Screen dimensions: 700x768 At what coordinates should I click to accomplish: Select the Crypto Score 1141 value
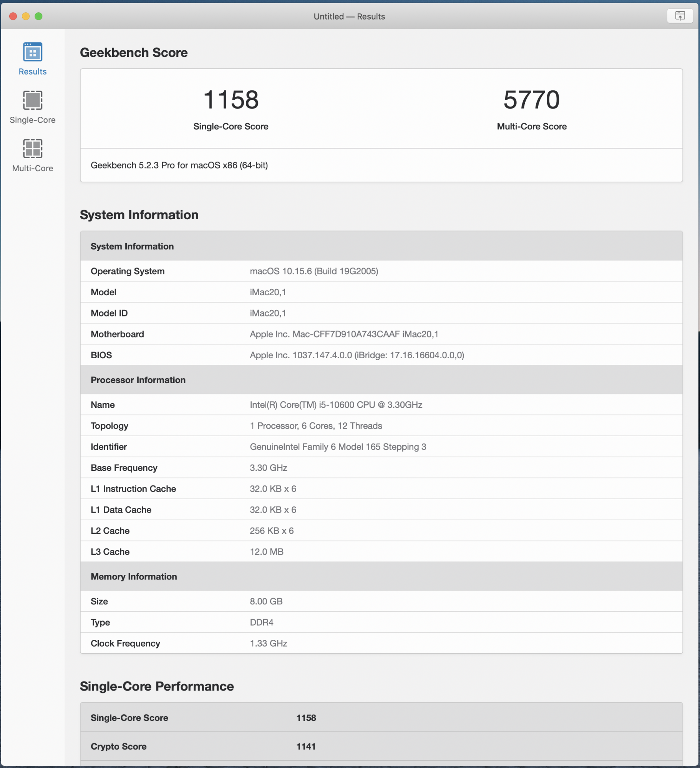[x=305, y=746]
